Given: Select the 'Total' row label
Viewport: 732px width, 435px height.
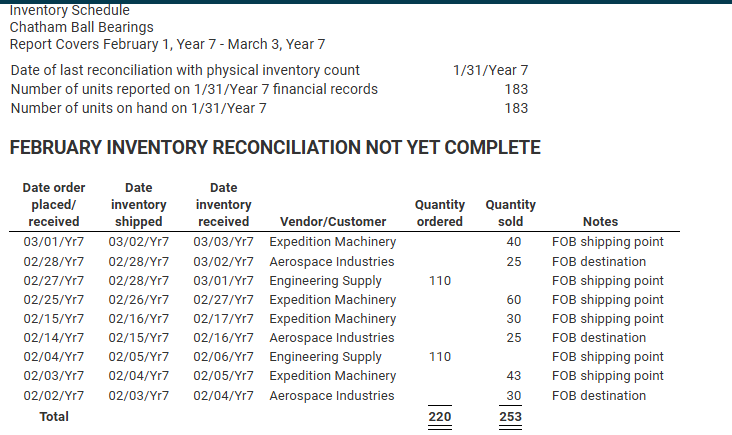Looking at the screenshot, I should point(54,416).
